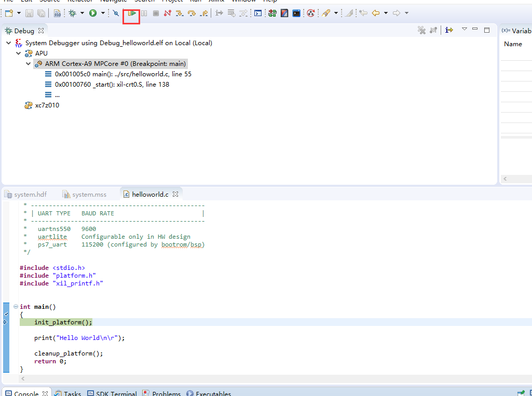This screenshot has height=396, width=532.
Task: Select the _start() xil-crt0.S stack frame
Action: click(107, 85)
